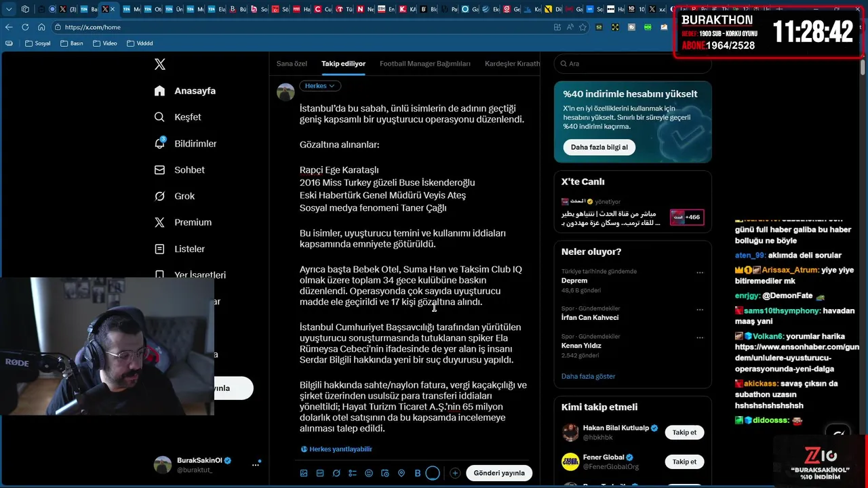Go back in browser
Image resolution: width=868 pixels, height=488 pixels.
click(x=9, y=27)
